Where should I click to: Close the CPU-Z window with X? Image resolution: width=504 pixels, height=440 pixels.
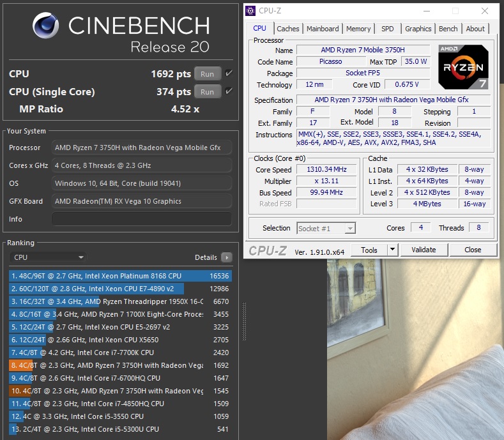point(485,11)
